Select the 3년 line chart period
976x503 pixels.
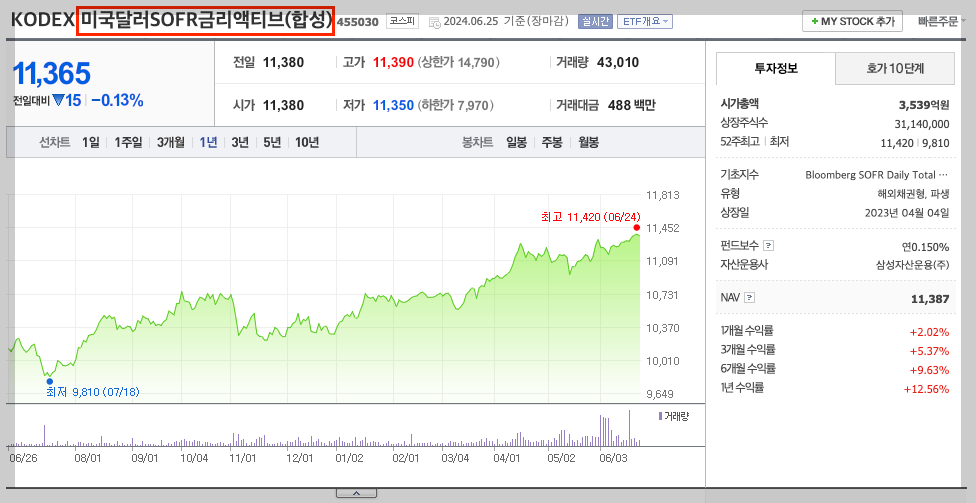coord(240,143)
